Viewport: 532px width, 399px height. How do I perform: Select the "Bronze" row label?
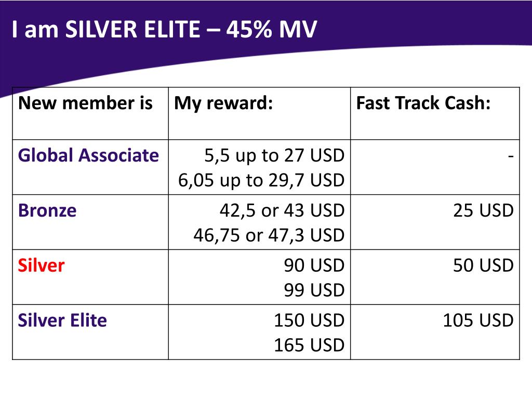click(x=47, y=210)
